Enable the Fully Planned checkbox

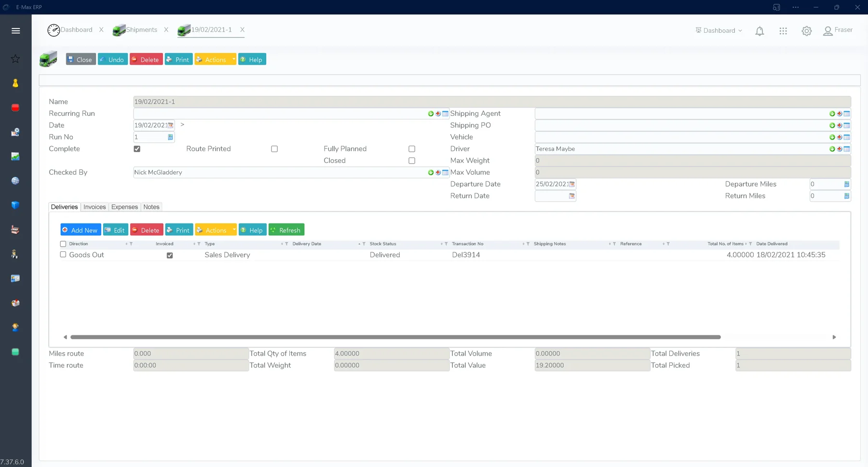pos(412,149)
